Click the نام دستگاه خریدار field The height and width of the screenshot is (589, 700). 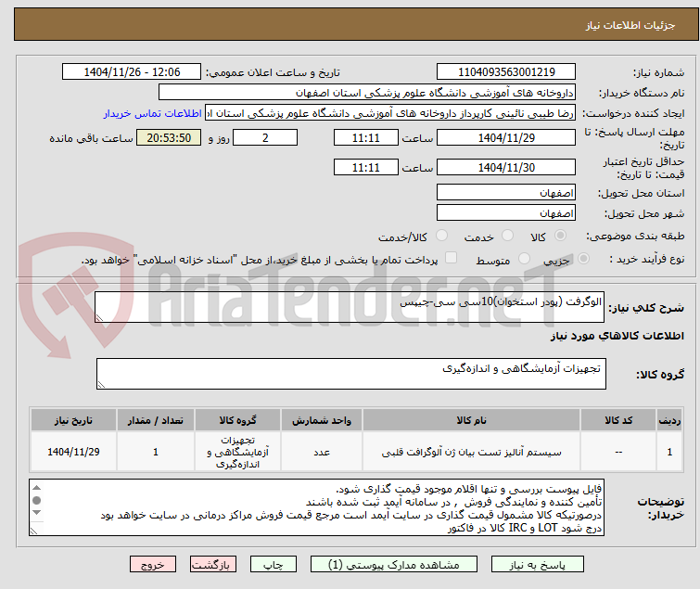[x=367, y=93]
